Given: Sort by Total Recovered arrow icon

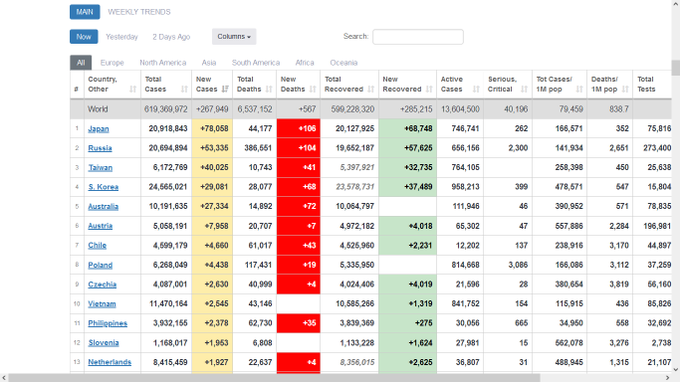Looking at the screenshot, I should [371, 89].
